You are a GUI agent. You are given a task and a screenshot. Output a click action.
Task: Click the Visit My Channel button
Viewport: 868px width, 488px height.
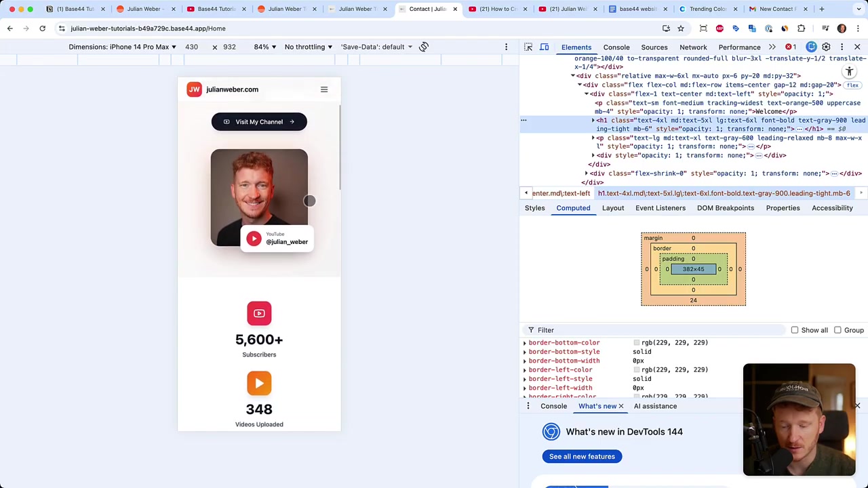(x=259, y=122)
